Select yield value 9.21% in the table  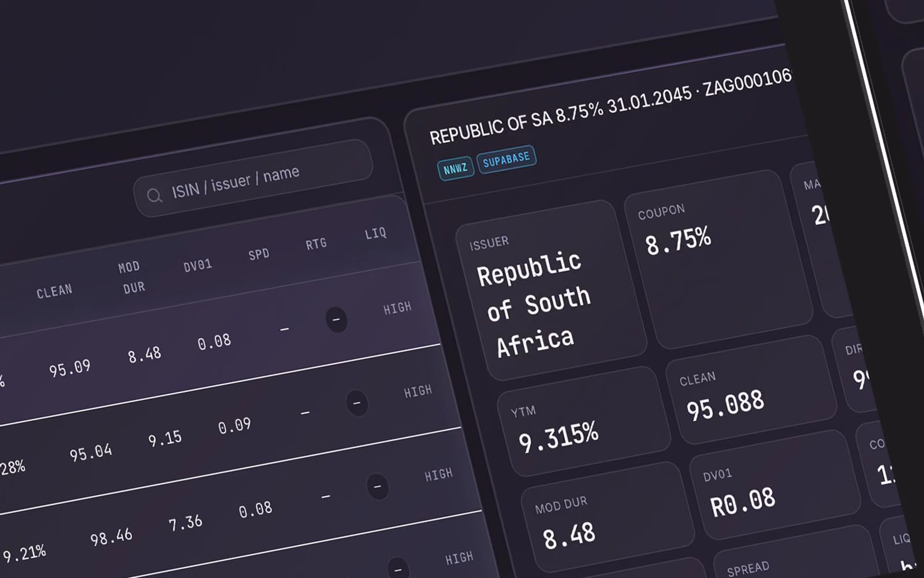(24, 554)
